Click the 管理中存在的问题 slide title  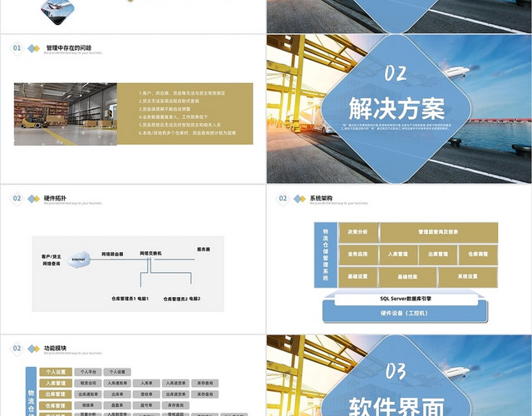[x=69, y=48]
